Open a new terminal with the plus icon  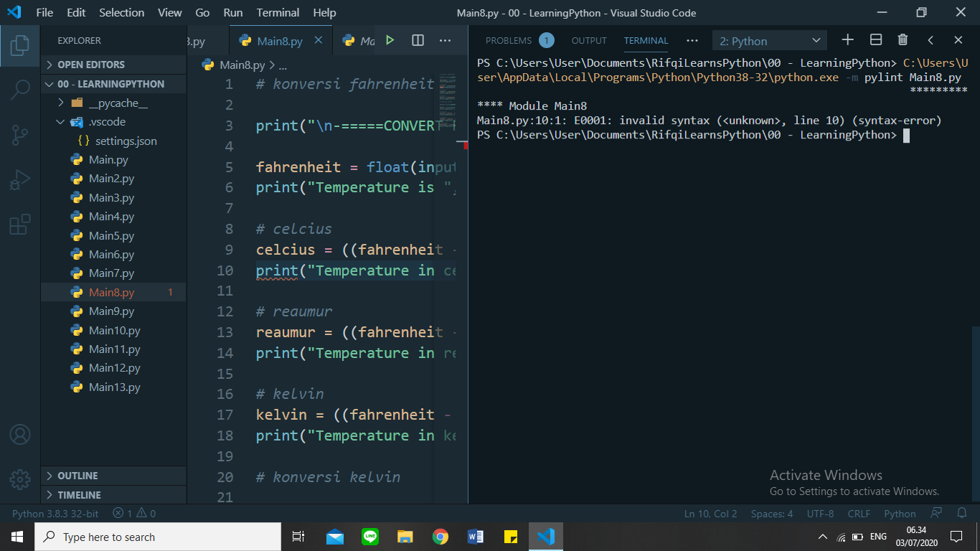pos(847,40)
